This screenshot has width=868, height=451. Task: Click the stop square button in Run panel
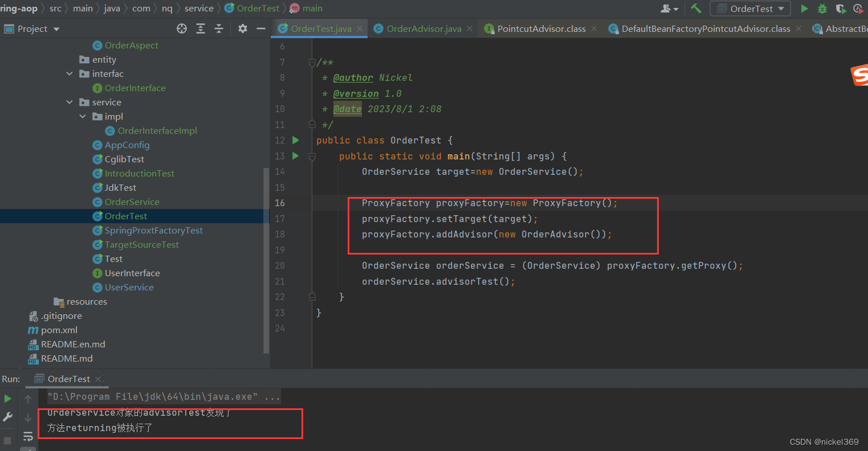7,440
